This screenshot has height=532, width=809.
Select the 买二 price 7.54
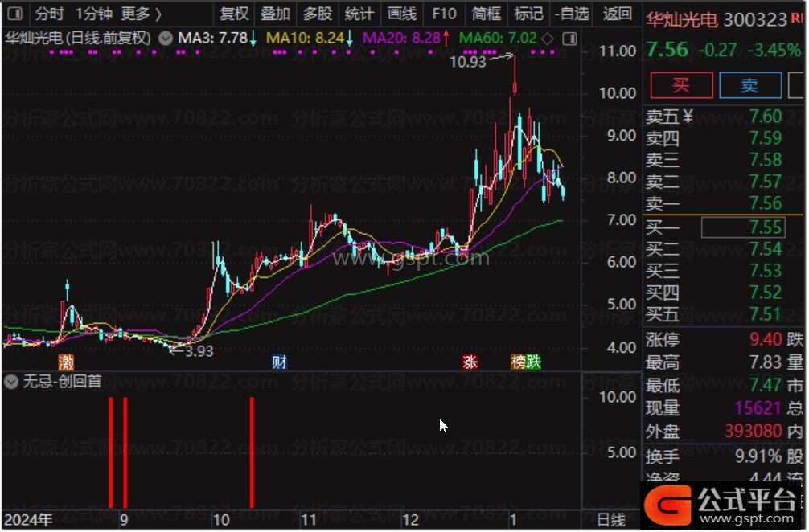pyautogui.click(x=766, y=249)
